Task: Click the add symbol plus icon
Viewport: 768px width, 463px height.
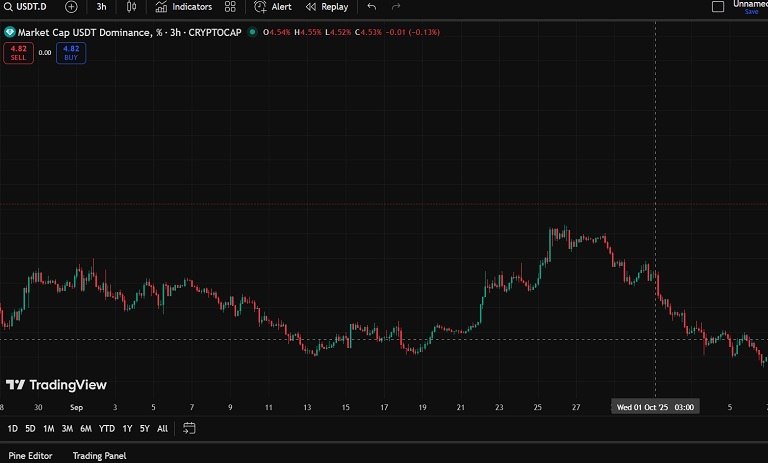Action: tap(71, 7)
